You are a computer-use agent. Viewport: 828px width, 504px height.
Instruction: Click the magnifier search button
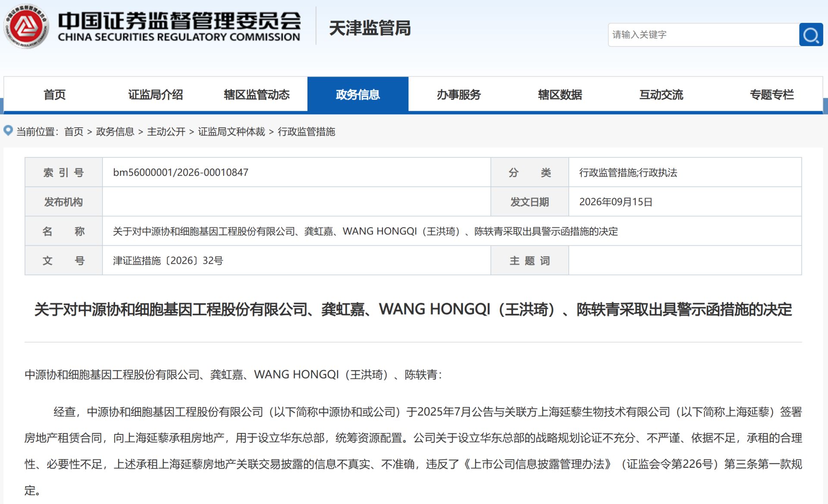[811, 34]
